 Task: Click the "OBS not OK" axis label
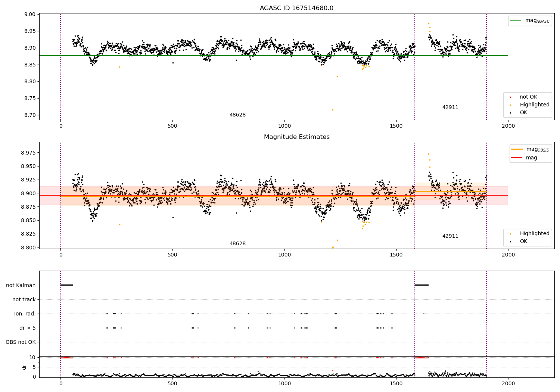click(x=21, y=342)
